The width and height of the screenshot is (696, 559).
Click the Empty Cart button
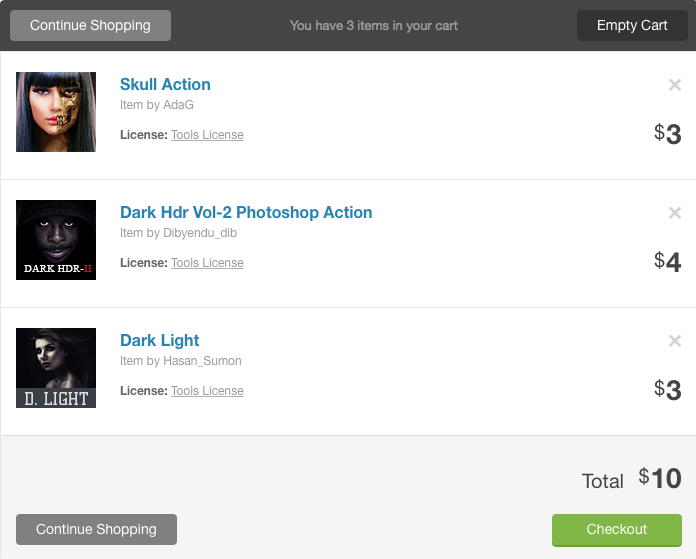(x=632, y=25)
